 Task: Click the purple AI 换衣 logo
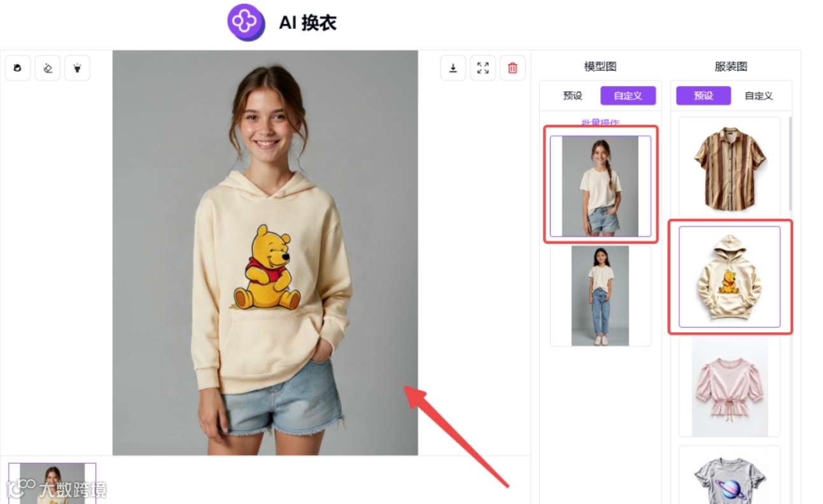246,22
